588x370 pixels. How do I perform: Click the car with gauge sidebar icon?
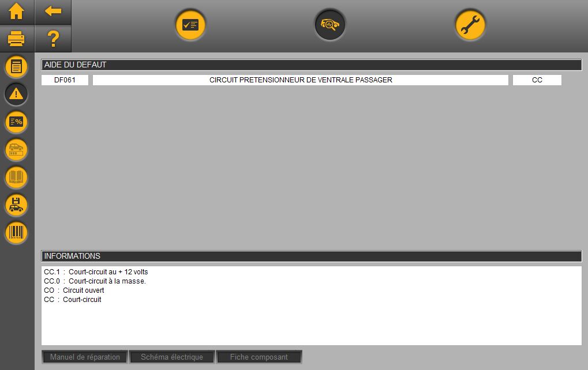click(x=17, y=149)
